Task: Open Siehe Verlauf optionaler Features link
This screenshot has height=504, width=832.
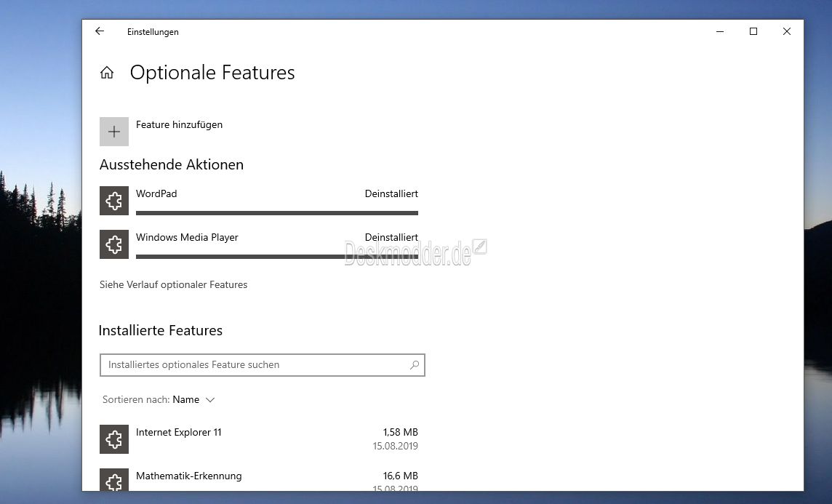Action: point(174,285)
